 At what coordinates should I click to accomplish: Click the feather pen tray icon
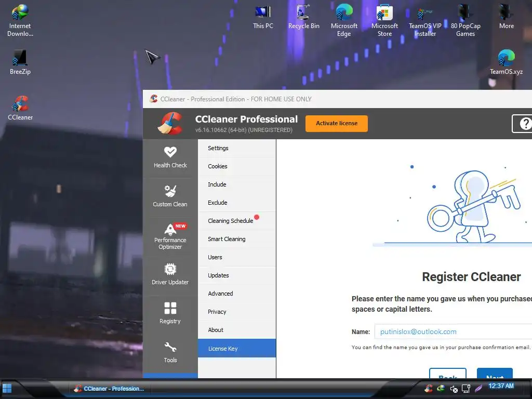point(478,388)
